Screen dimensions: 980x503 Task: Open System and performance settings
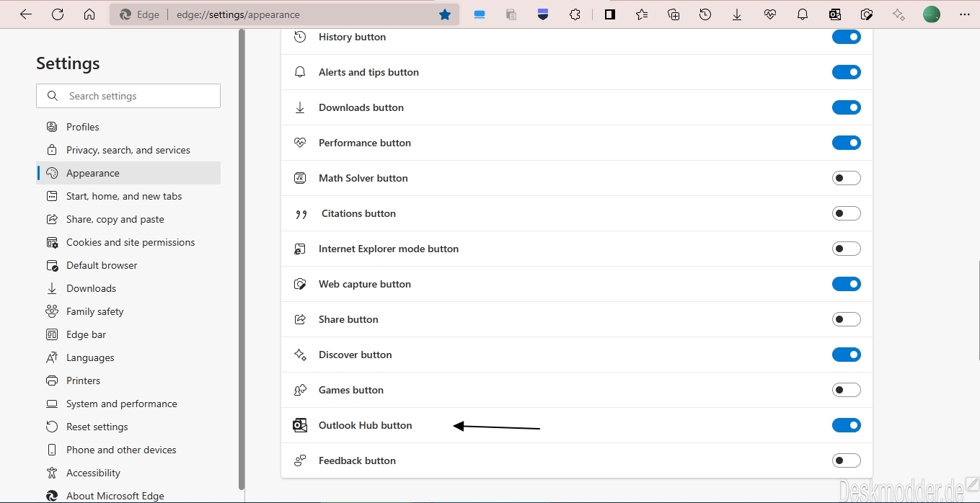tap(128, 404)
